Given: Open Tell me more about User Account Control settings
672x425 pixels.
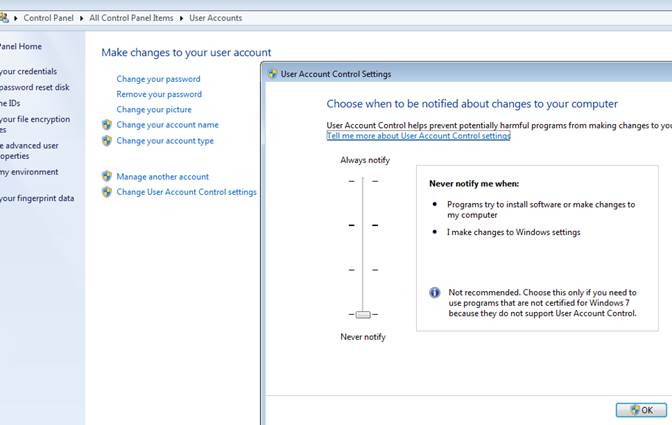Looking at the screenshot, I should (x=418, y=136).
